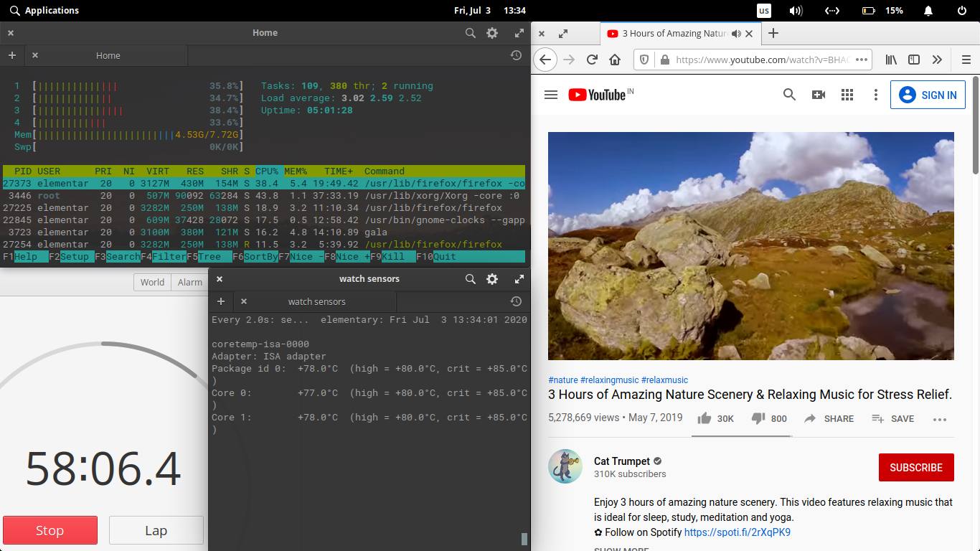The width and height of the screenshot is (980, 551).
Task: Switch to Alarm tab in Clocks
Action: (190, 282)
